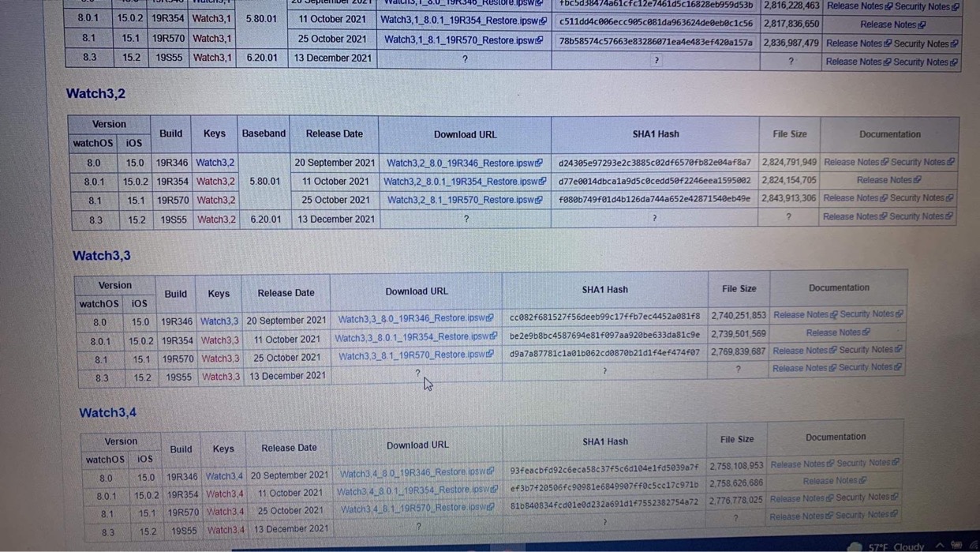
Task: Select SHA1 hash starting f080b749f01d4b
Action: coord(654,199)
